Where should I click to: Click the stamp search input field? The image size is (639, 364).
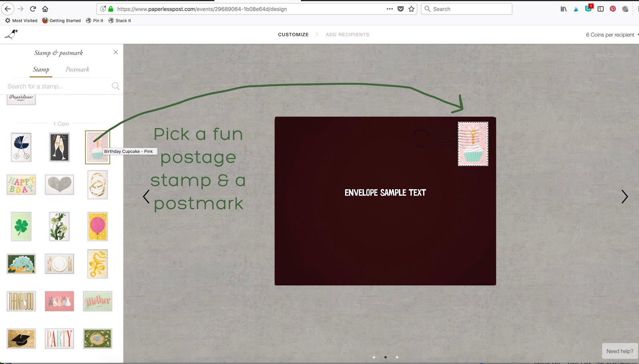[x=56, y=86]
